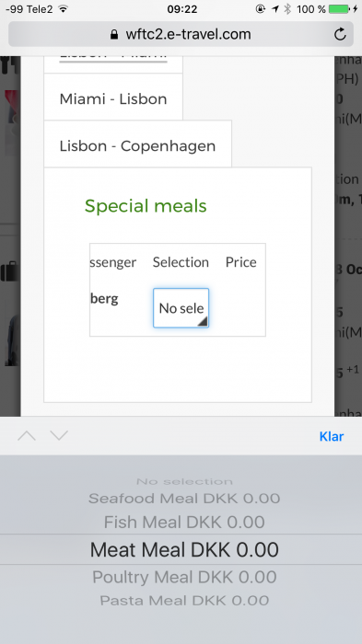
Task: Tap the location arrow status icon
Action: (275, 8)
